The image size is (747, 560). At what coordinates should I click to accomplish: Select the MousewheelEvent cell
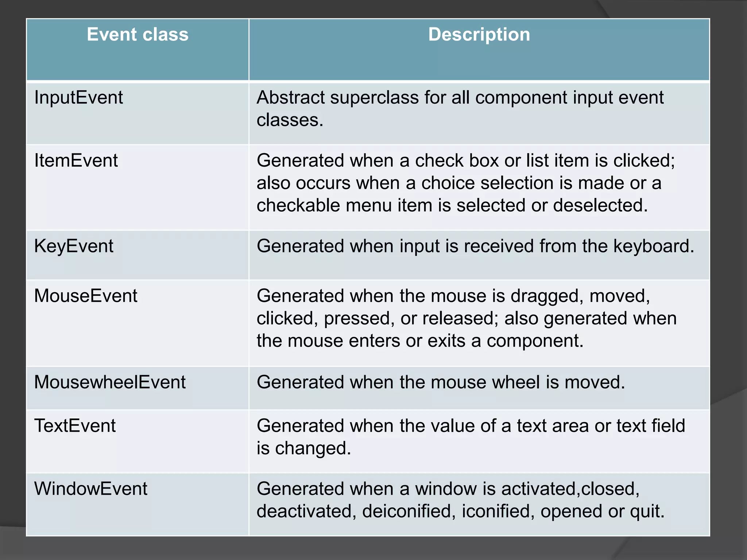[110, 382]
